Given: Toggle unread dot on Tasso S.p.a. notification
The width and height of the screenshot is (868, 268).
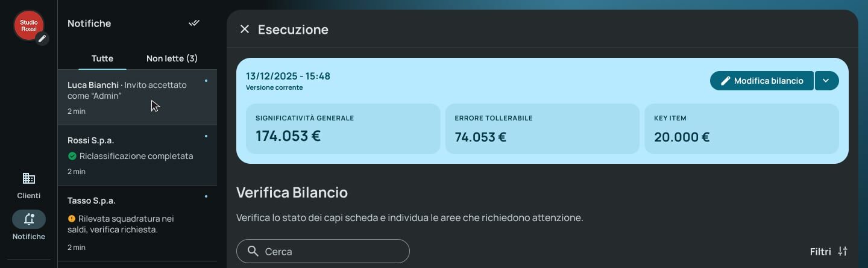Looking at the screenshot, I should coord(206,196).
